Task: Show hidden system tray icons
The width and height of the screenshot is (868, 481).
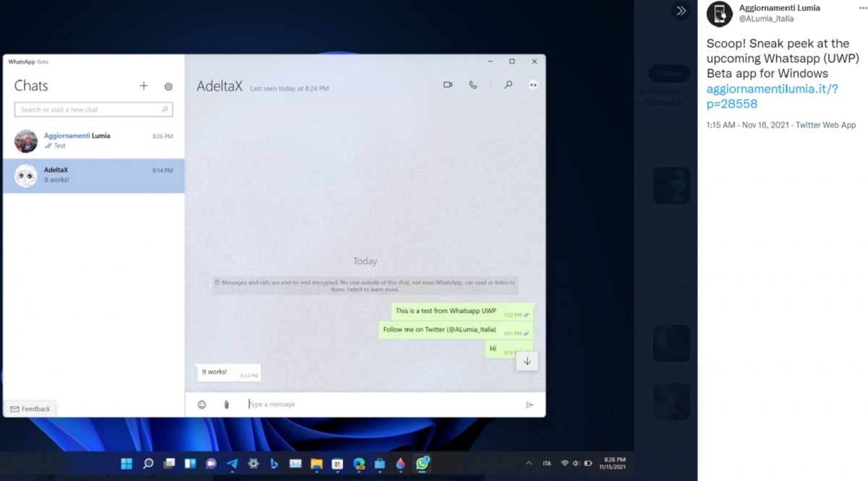Action: (x=528, y=464)
